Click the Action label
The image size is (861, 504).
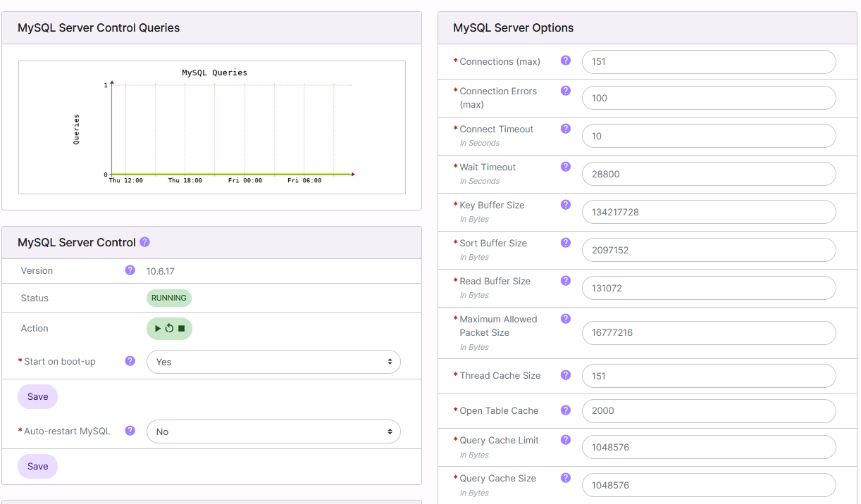[35, 328]
